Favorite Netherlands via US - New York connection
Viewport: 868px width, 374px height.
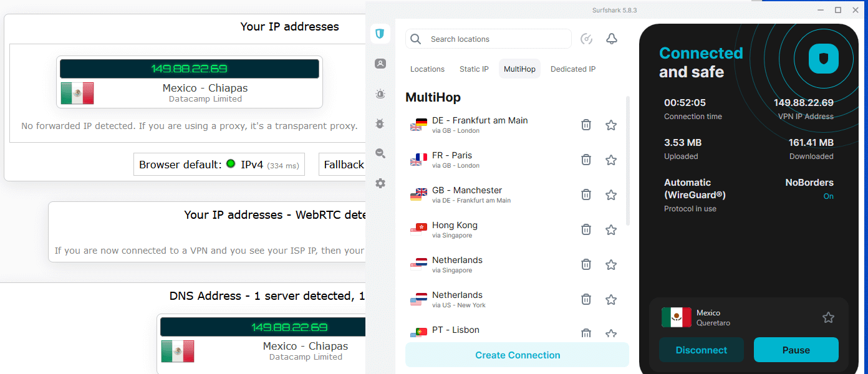pyautogui.click(x=611, y=300)
